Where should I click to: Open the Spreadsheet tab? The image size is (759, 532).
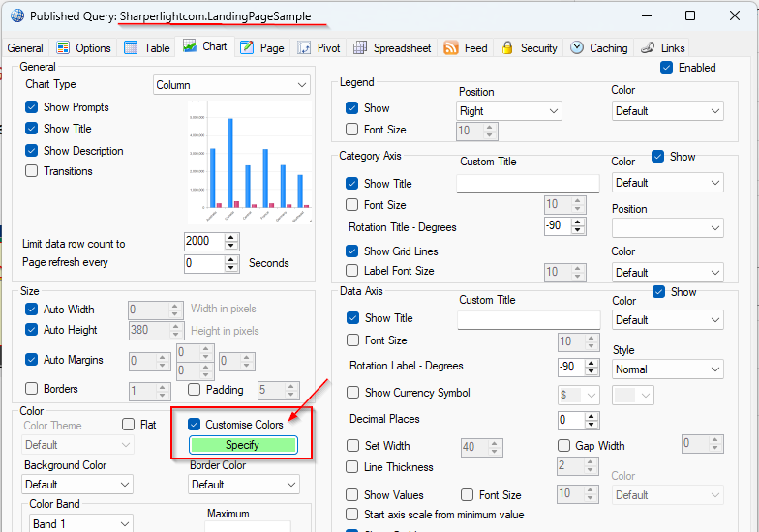click(393, 48)
